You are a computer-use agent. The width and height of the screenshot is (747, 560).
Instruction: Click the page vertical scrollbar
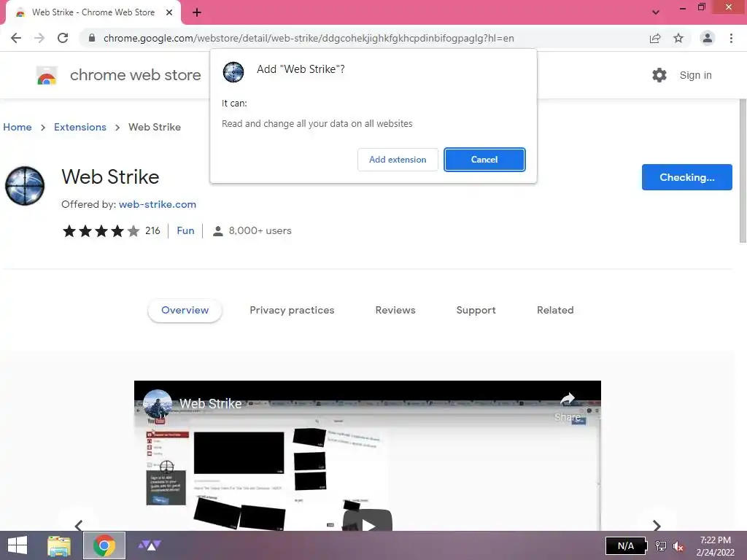[x=742, y=171]
